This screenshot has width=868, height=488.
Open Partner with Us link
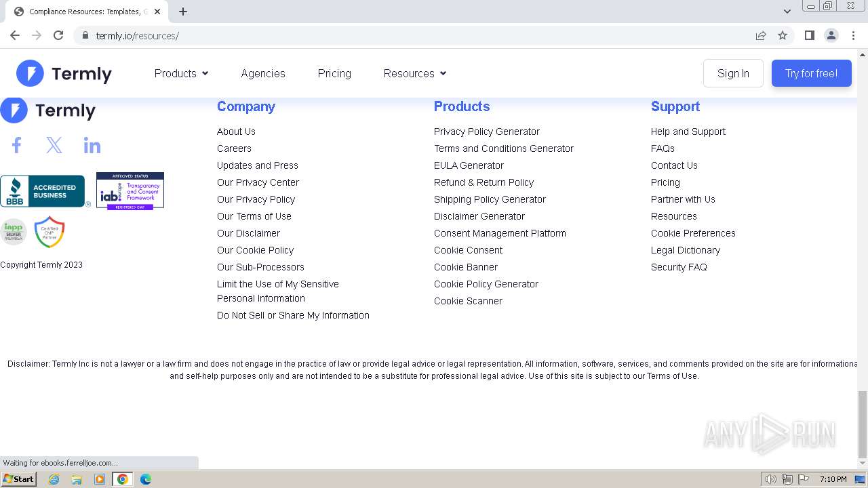(683, 199)
